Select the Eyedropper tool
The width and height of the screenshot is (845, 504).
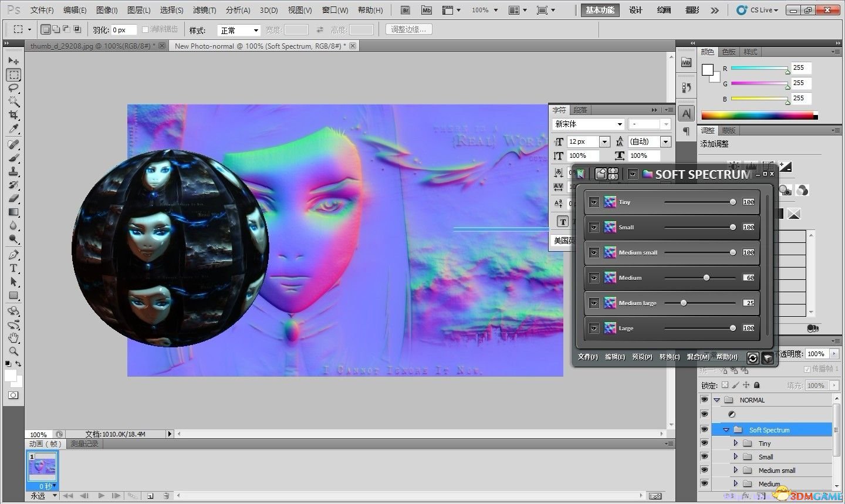point(13,128)
